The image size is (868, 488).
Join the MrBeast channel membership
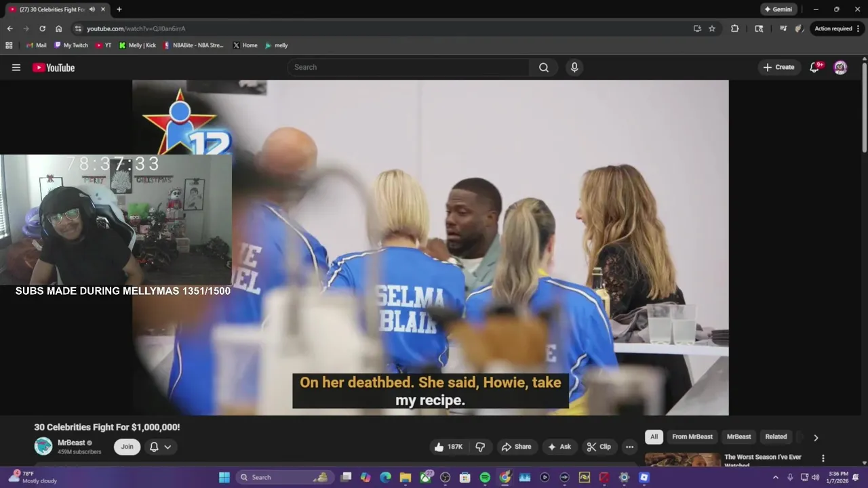pos(127,447)
